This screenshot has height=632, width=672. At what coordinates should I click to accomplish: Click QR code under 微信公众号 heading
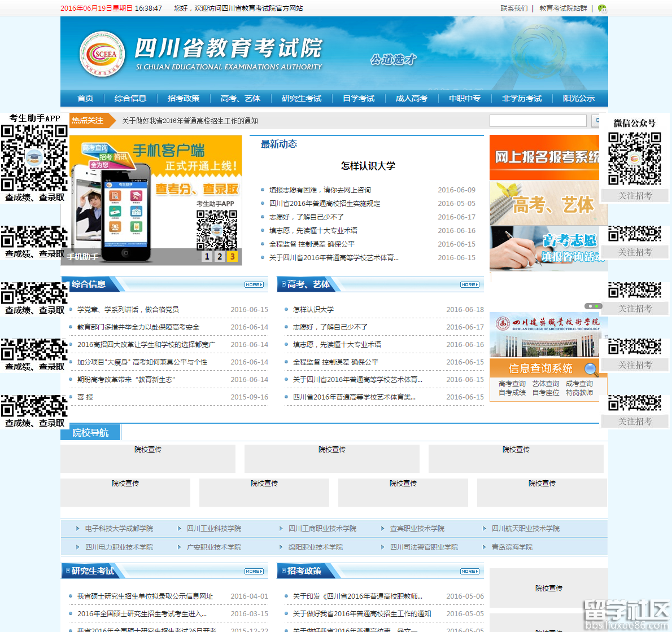pyautogui.click(x=635, y=159)
